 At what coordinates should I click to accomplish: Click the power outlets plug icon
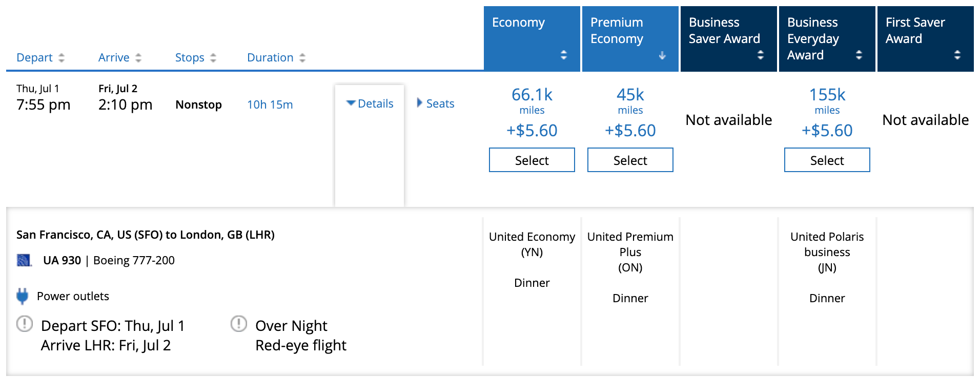pos(22,296)
